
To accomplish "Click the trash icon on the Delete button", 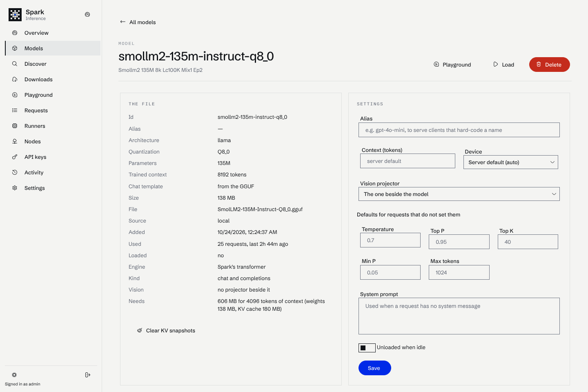I will tap(539, 65).
